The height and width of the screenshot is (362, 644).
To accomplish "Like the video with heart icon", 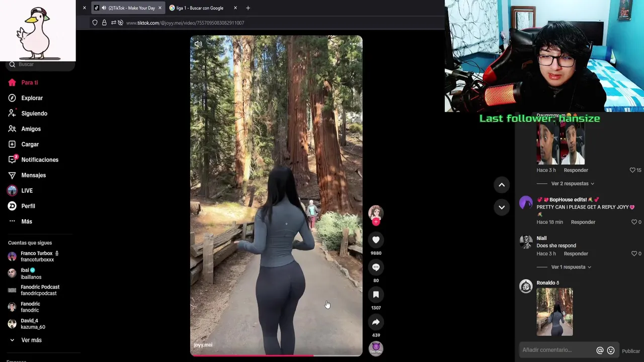I will [x=376, y=240].
